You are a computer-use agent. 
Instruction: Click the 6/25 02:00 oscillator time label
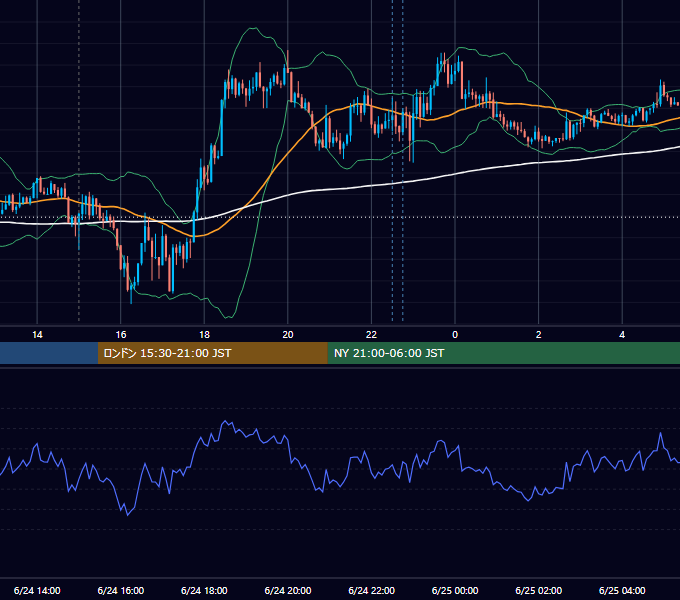point(539,590)
